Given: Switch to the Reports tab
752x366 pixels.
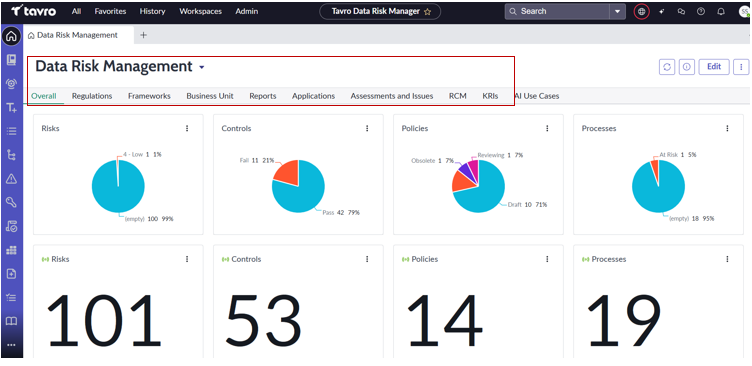Looking at the screenshot, I should coord(263,96).
